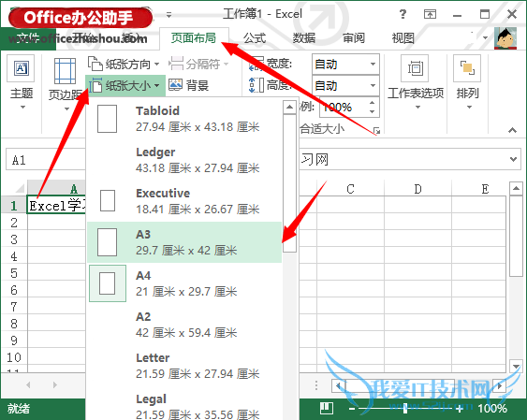This screenshot has height=420, width=527.
Task: Decrease the scale percentage with down spinner
Action: pos(372,111)
